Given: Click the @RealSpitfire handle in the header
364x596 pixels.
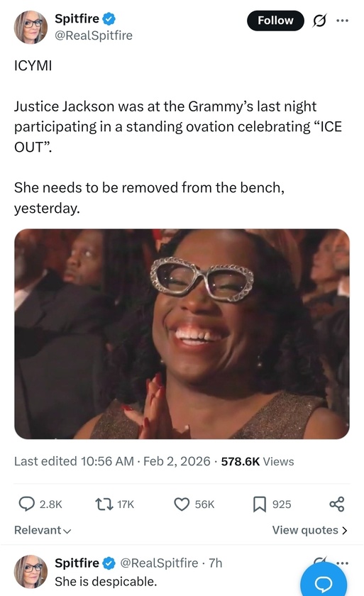Looking at the screenshot, I should point(94,35).
